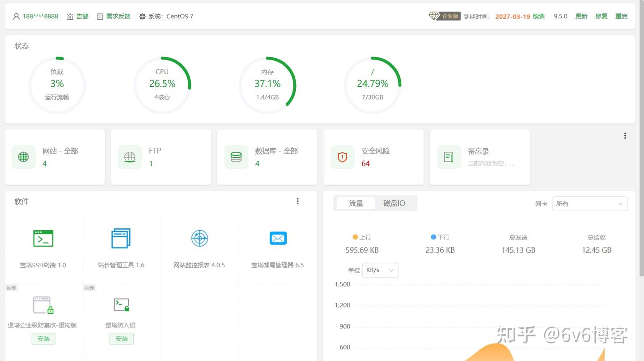Open the three-dot menu in 软件 panel

click(298, 201)
